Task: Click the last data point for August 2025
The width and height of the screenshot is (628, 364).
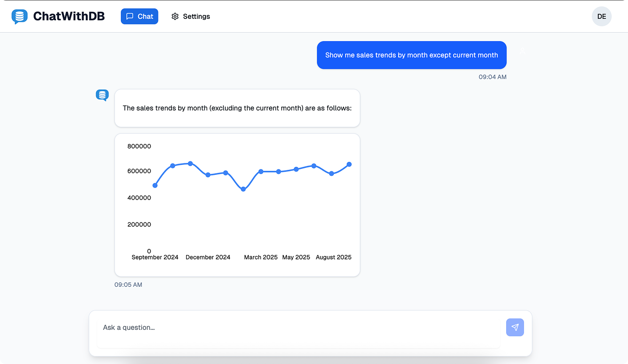Action: coord(349,164)
